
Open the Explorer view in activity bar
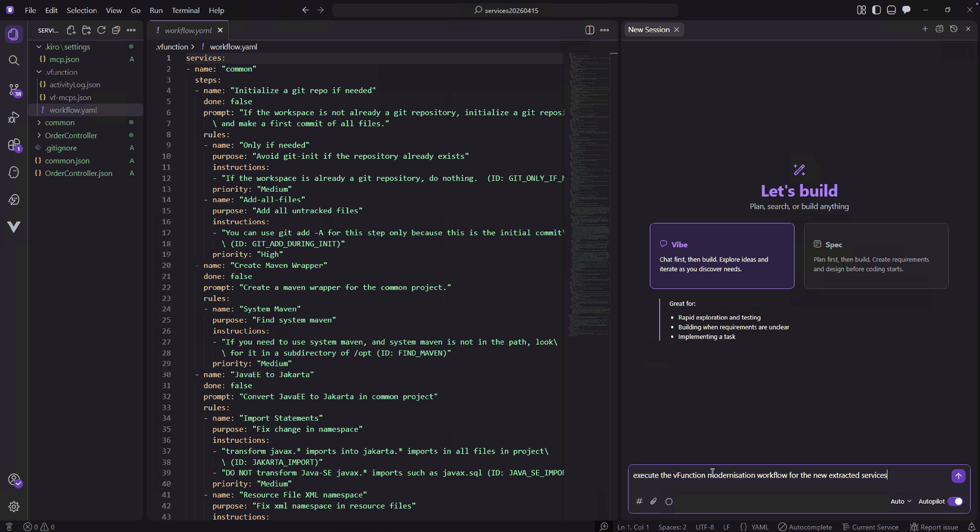point(14,34)
